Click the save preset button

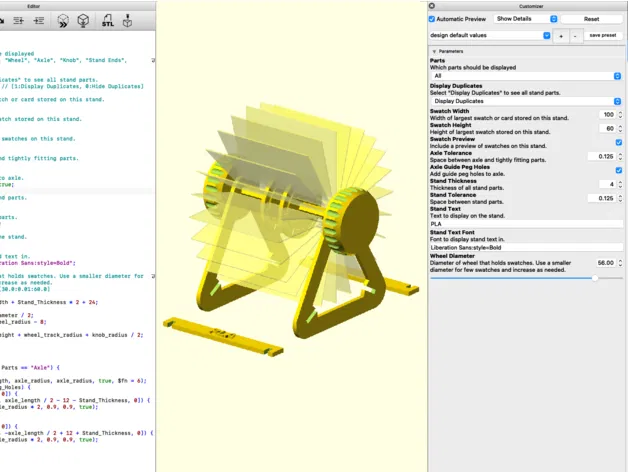(x=602, y=35)
